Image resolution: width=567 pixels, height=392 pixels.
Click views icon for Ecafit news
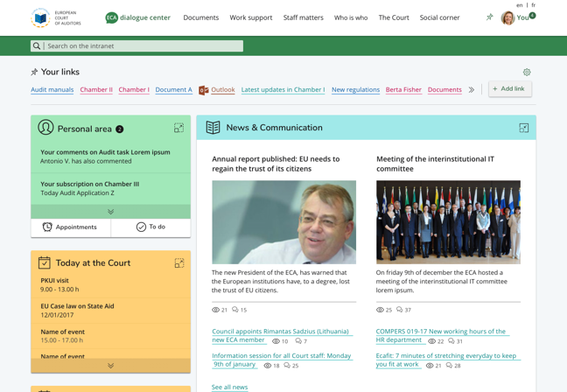(430, 366)
